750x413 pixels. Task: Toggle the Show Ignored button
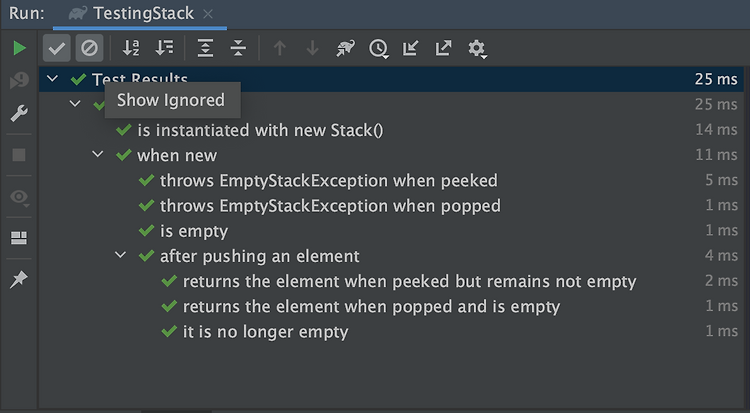tap(89, 48)
